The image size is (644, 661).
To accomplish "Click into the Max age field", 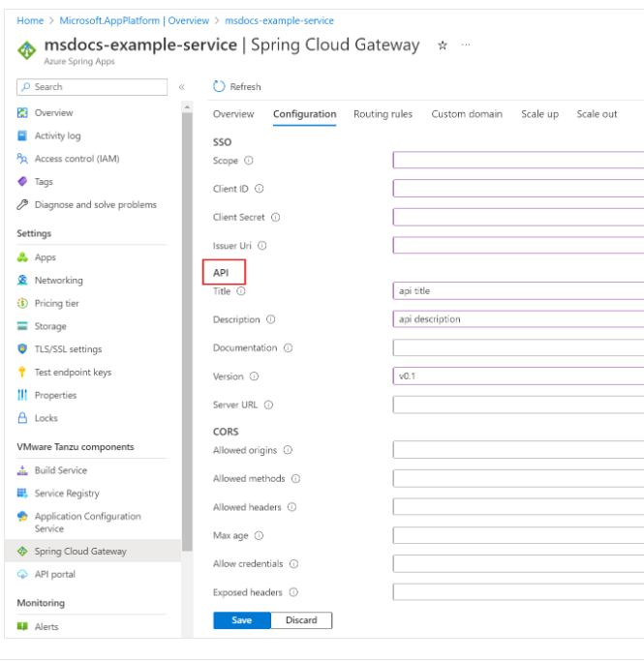I will (x=518, y=535).
